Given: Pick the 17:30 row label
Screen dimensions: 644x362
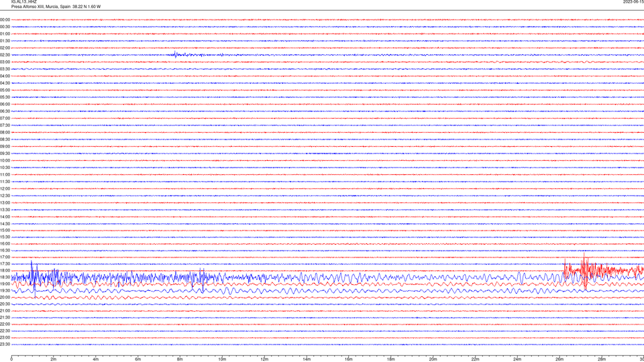Looking at the screenshot, I should [x=5, y=264].
